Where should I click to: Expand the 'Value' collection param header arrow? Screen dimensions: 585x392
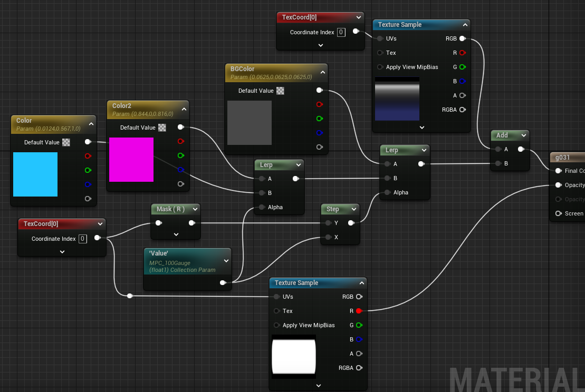click(x=226, y=261)
